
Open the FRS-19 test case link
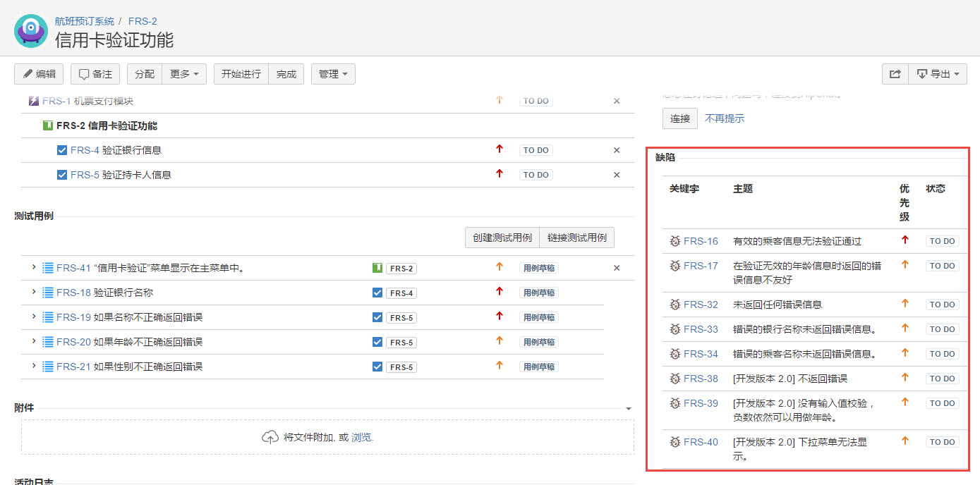(129, 317)
